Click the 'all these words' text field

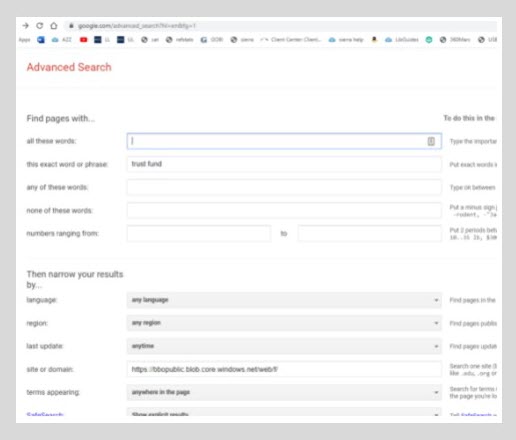click(284, 141)
